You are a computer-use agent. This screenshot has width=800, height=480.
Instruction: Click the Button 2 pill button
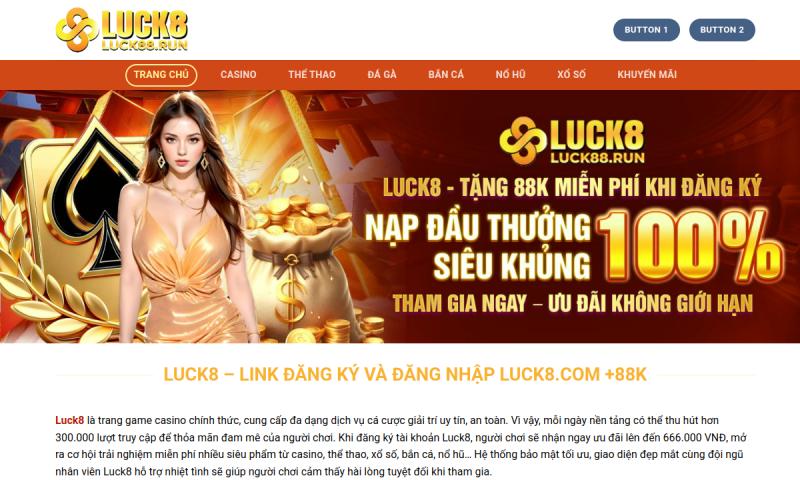[x=722, y=30]
